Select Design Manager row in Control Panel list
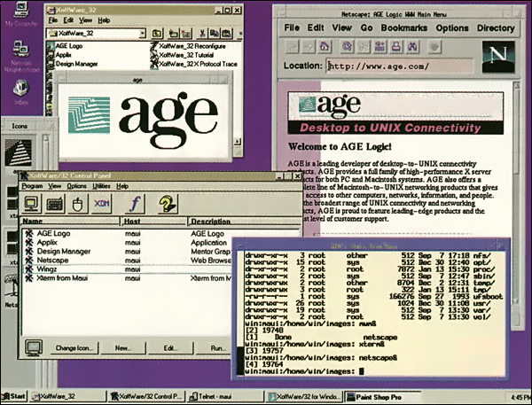Screen dimensions: 532x405 coord(127,252)
